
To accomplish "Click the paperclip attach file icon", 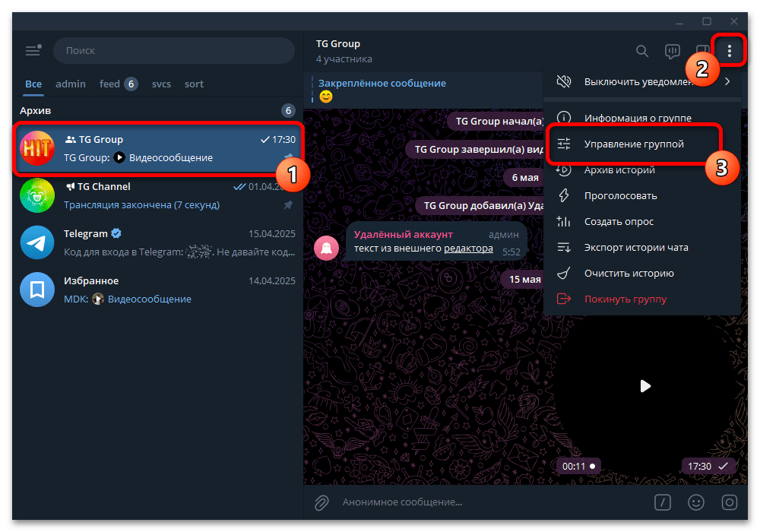I will (321, 502).
